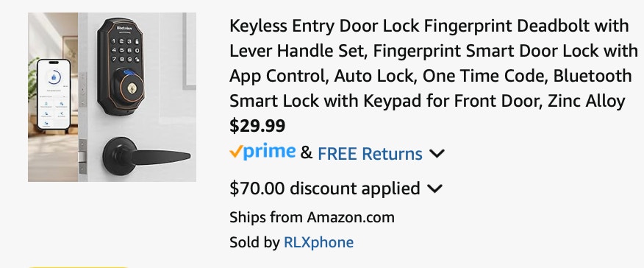Click the deadbolt keyhole in the photo
The image size is (644, 268).
[x=132, y=89]
